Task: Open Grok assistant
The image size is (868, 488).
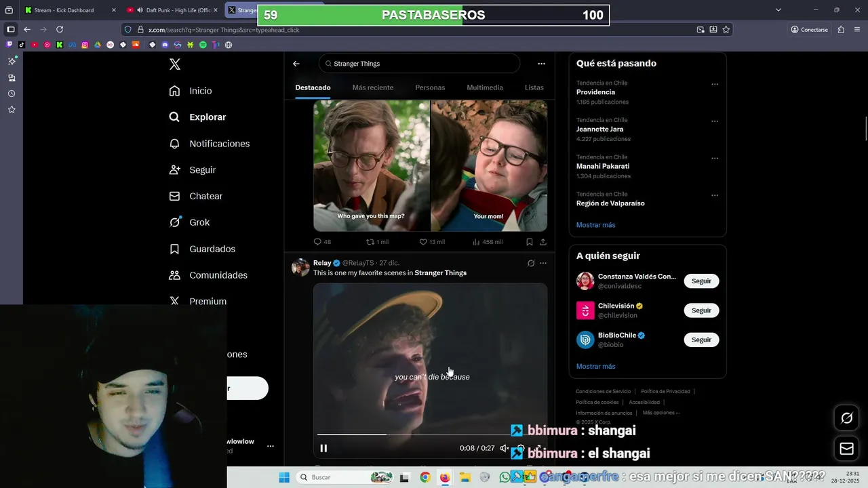Action: coord(189,222)
